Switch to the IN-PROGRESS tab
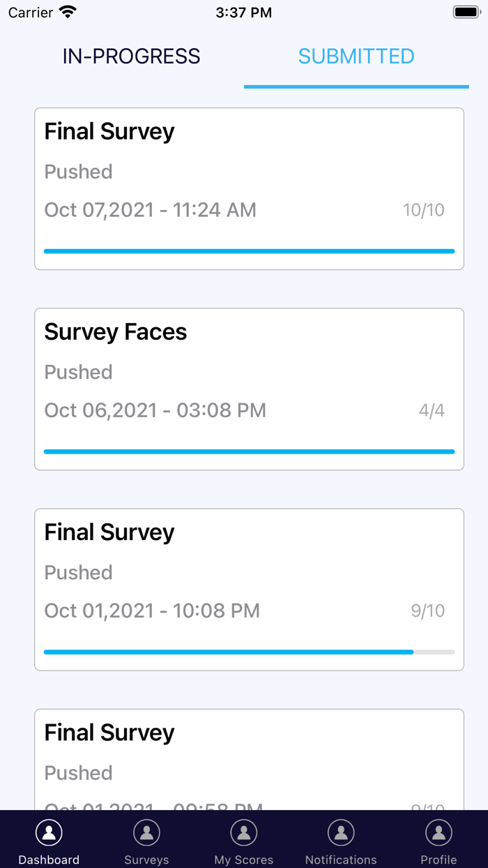Viewport: 488px width, 868px height. [131, 57]
